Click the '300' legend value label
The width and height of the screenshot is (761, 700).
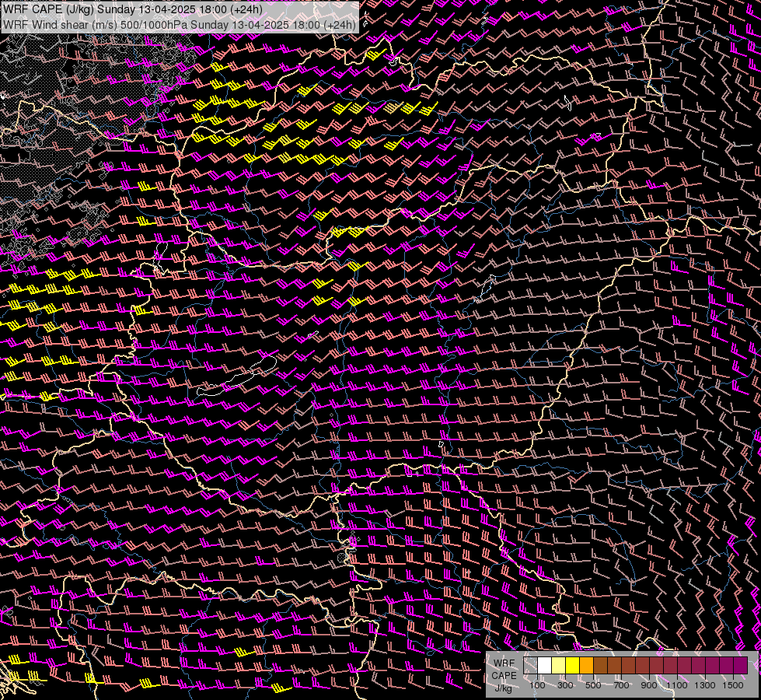pos(565,685)
